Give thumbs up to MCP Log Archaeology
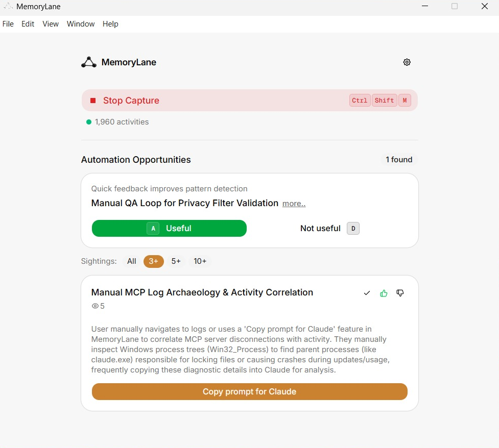499x448 pixels. coord(384,293)
